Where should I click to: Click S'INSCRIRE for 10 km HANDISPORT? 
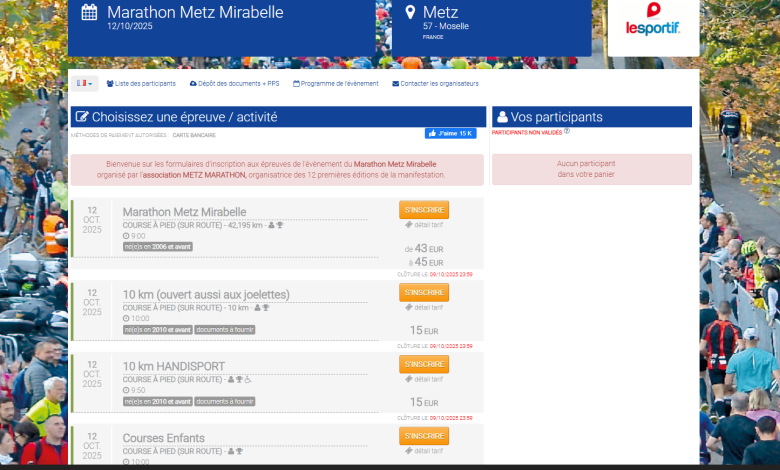pyautogui.click(x=424, y=364)
